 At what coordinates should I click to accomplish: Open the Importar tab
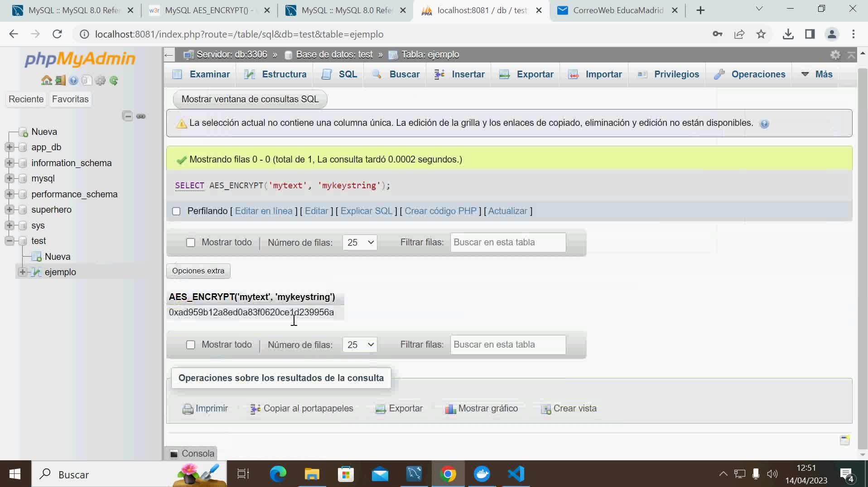click(595, 74)
